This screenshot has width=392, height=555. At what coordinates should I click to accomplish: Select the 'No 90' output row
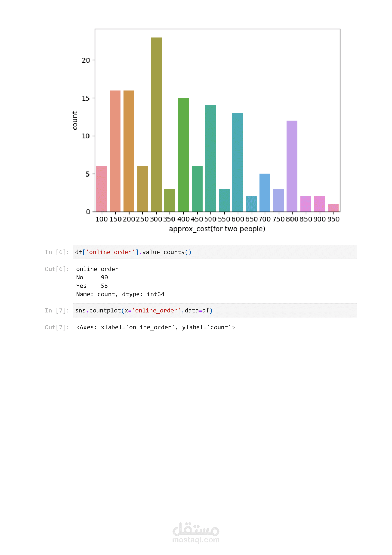pos(92,277)
